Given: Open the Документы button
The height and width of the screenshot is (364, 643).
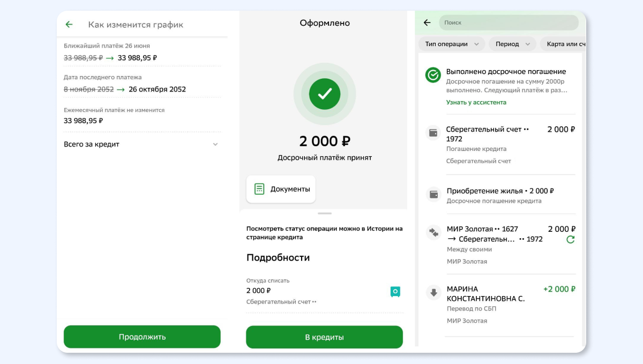Looking at the screenshot, I should point(281,189).
